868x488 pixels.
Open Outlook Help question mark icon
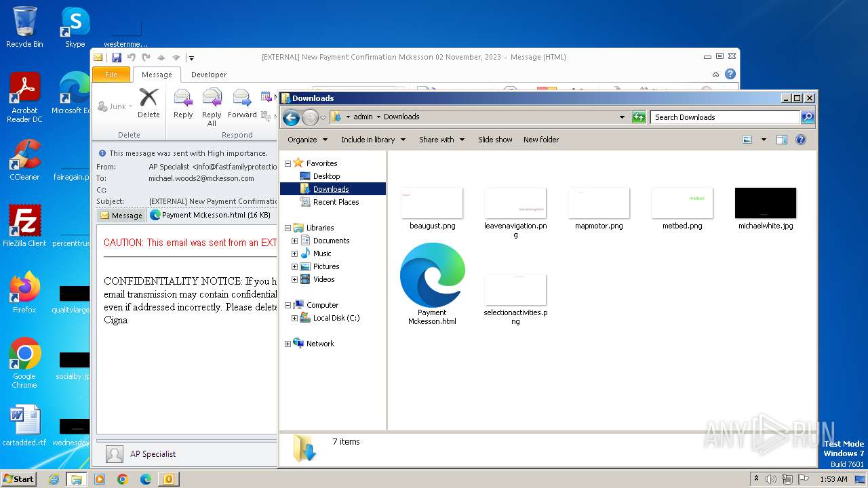point(730,74)
